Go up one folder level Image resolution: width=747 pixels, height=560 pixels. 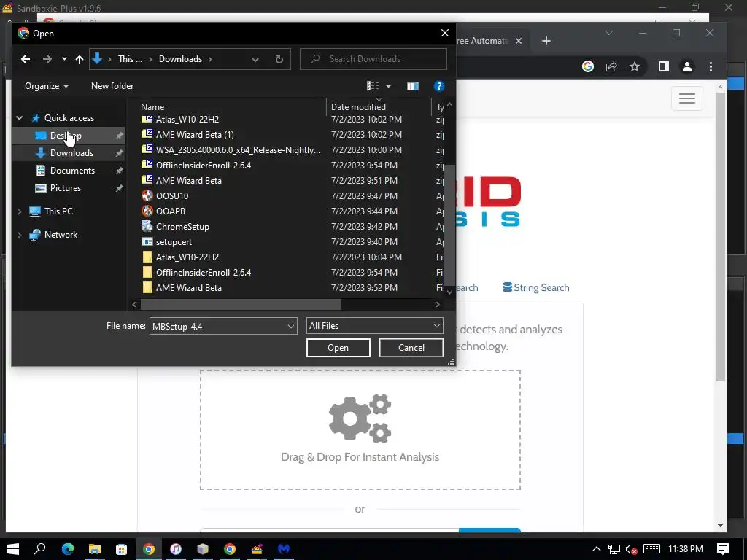(x=79, y=59)
